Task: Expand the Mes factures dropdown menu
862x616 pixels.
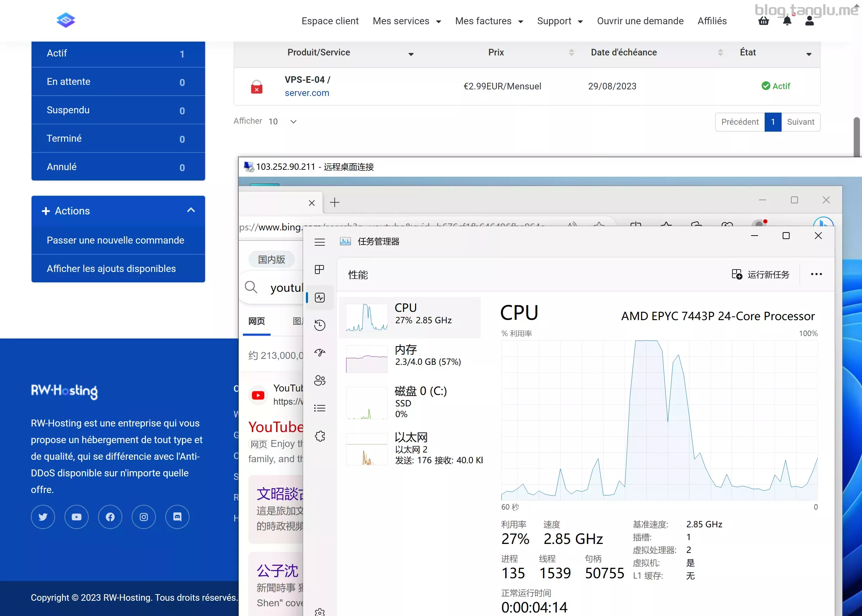Action: [489, 21]
